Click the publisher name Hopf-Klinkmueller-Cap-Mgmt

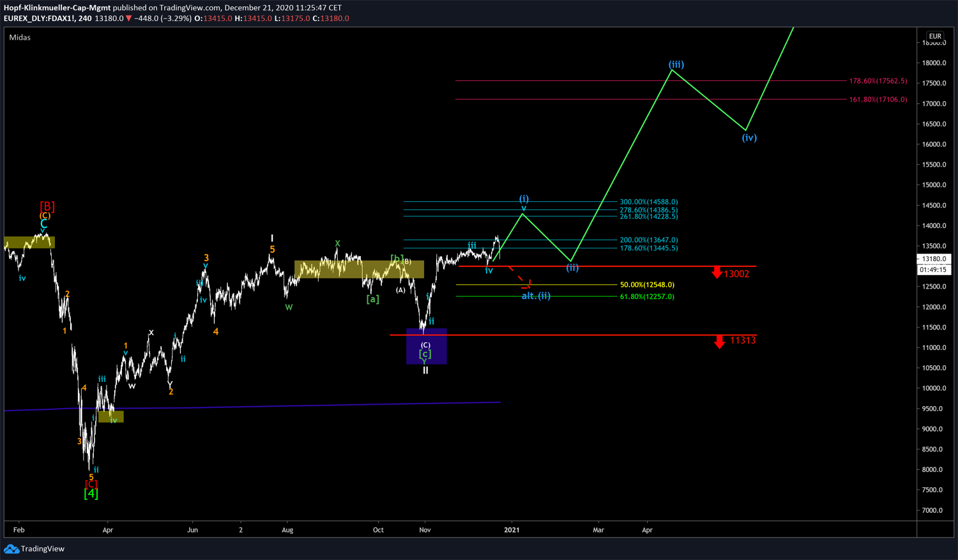pos(57,8)
